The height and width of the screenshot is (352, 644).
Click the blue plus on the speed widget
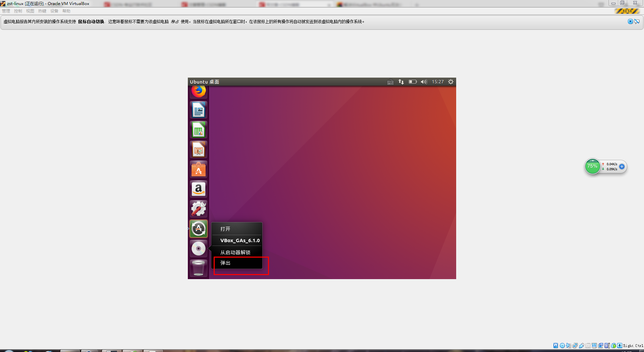[x=622, y=167]
